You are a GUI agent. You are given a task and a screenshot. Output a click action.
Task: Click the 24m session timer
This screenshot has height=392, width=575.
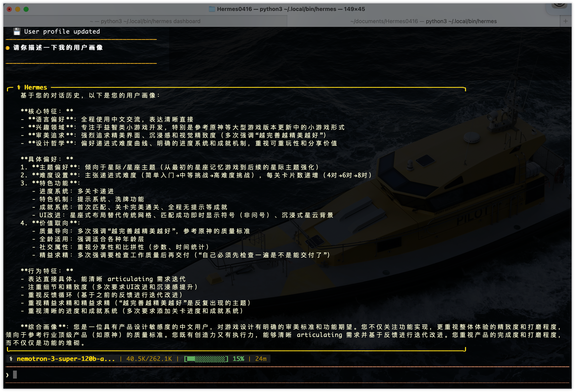261,359
